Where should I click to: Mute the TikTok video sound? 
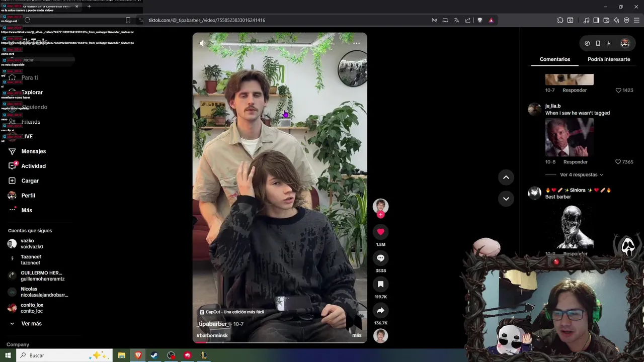coord(203,43)
